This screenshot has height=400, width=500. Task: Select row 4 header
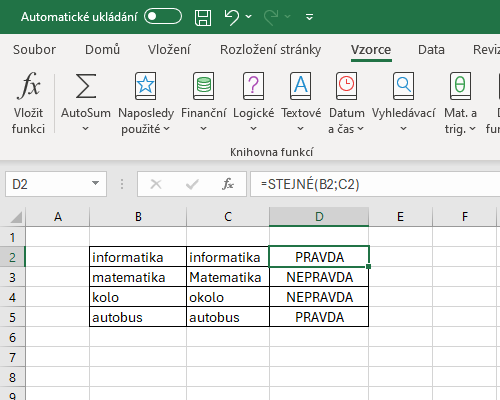[x=12, y=297]
